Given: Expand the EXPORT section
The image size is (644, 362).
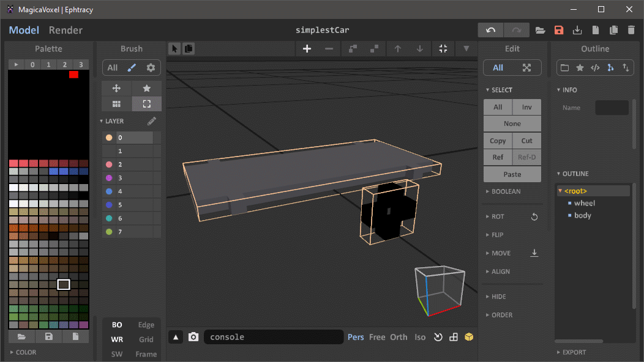Looking at the screenshot, I should pos(574,352).
